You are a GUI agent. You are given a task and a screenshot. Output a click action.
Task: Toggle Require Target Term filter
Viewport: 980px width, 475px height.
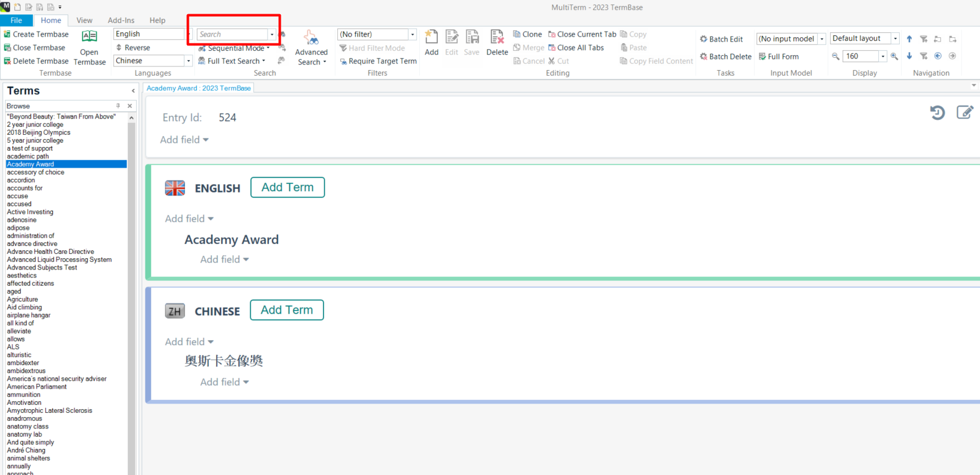pyautogui.click(x=378, y=61)
